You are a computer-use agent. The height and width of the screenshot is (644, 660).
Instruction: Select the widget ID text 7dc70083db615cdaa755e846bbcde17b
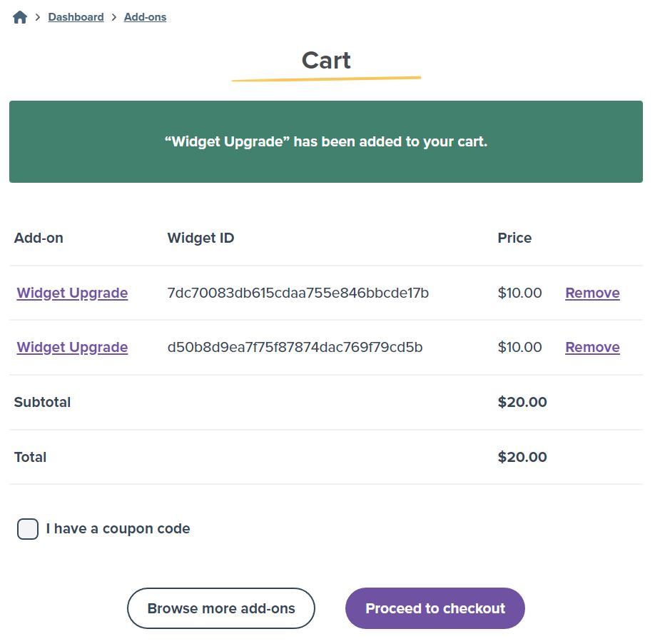[x=298, y=293]
